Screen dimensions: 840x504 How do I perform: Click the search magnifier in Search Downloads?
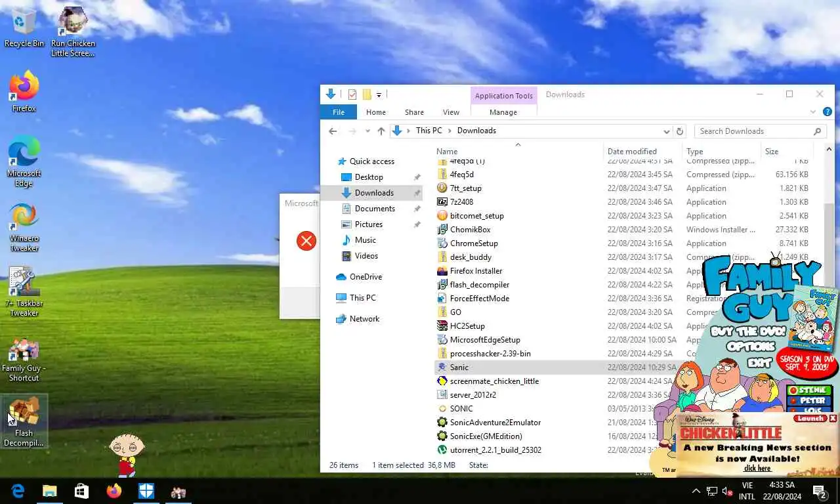click(x=817, y=131)
